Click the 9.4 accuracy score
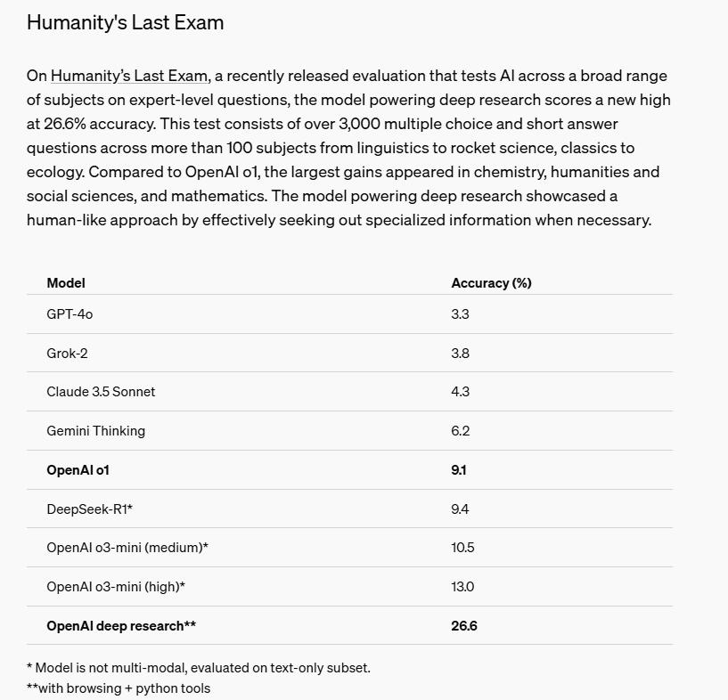Viewport: 728px width, 700px height. click(460, 509)
